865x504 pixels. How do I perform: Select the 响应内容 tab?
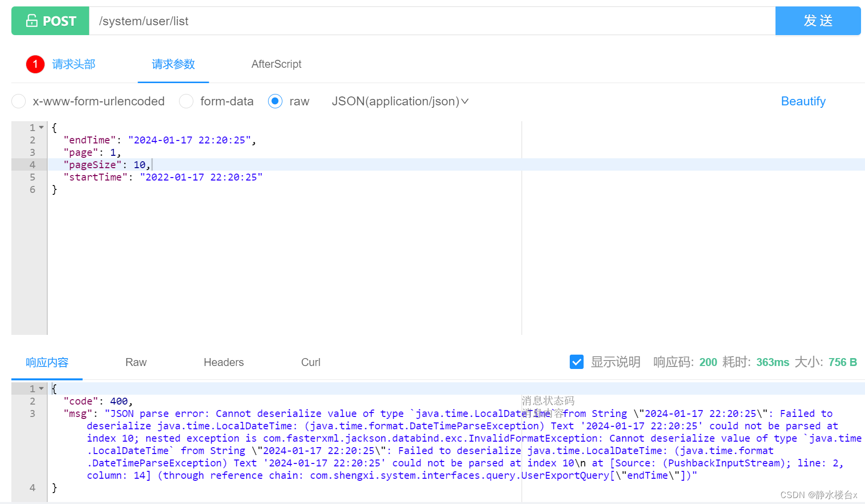tap(46, 362)
